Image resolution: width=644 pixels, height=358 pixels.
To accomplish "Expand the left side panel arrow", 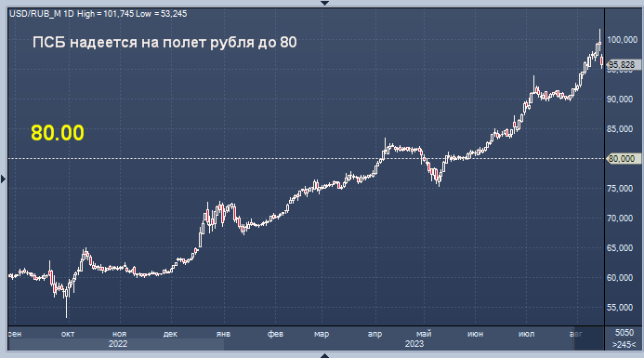I will pyautogui.click(x=4, y=179).
